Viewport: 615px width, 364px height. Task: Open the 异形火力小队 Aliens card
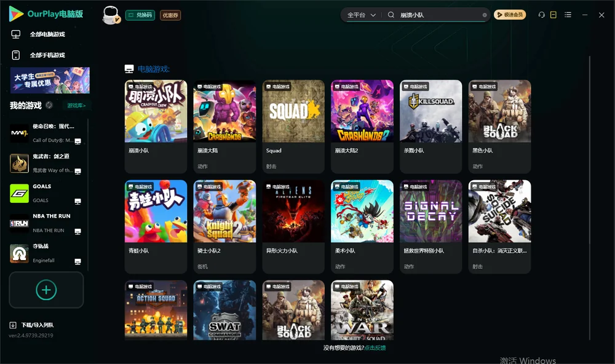click(x=293, y=226)
